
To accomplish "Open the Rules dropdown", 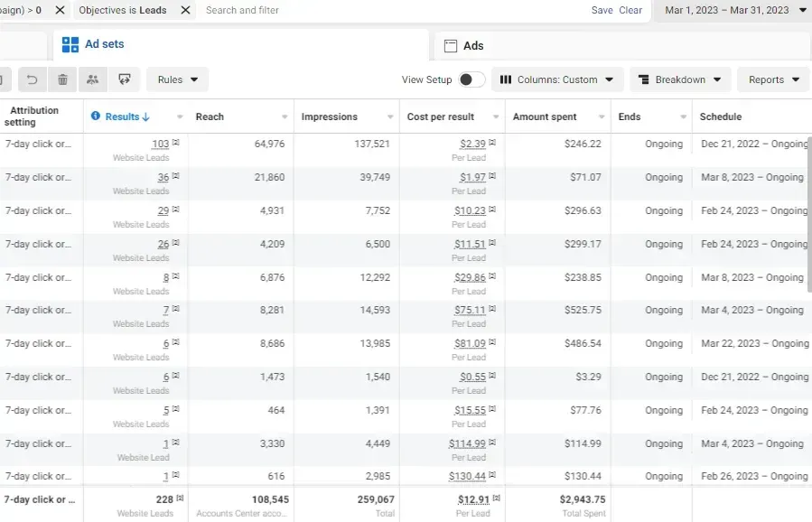I will [178, 79].
